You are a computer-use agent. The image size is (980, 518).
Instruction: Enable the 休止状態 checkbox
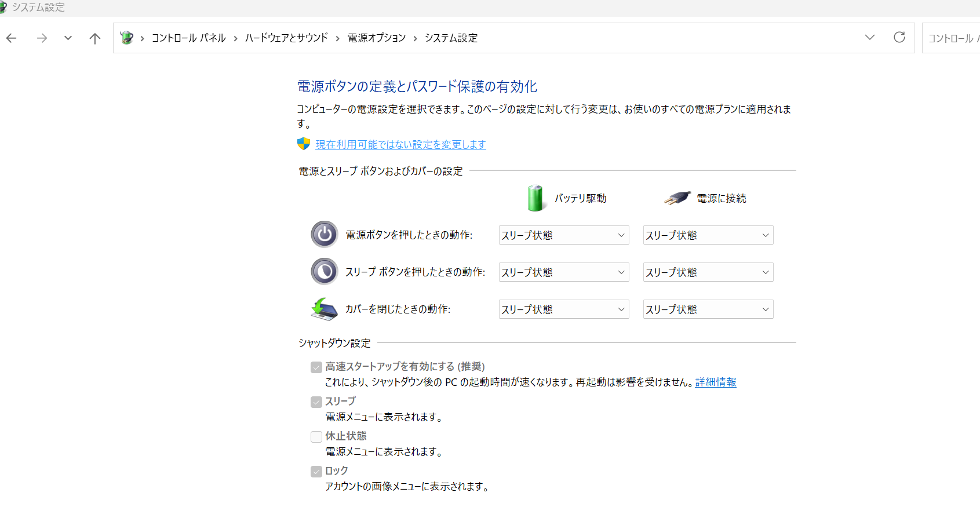[x=316, y=437]
